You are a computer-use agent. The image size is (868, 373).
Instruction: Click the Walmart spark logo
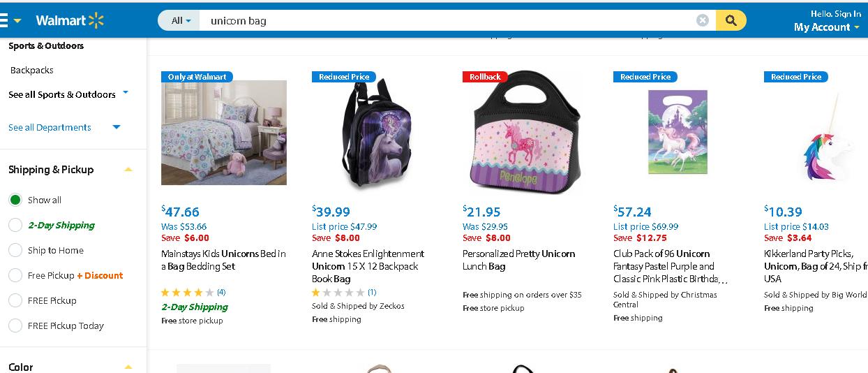coord(96,20)
